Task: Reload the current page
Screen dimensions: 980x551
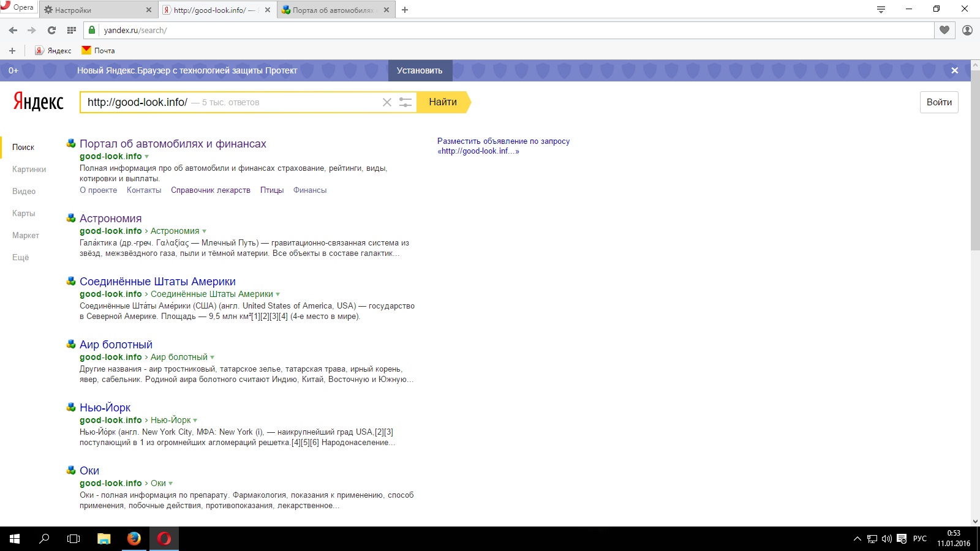Action: 51,30
